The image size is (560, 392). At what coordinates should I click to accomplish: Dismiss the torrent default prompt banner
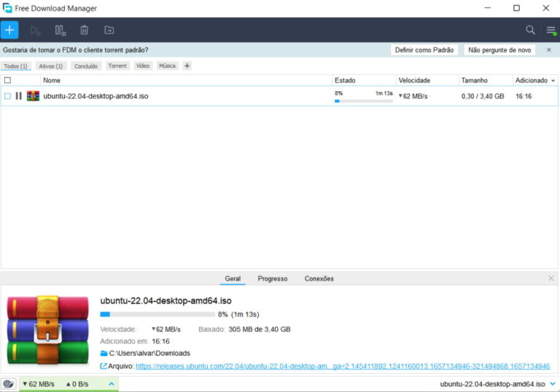[549, 50]
